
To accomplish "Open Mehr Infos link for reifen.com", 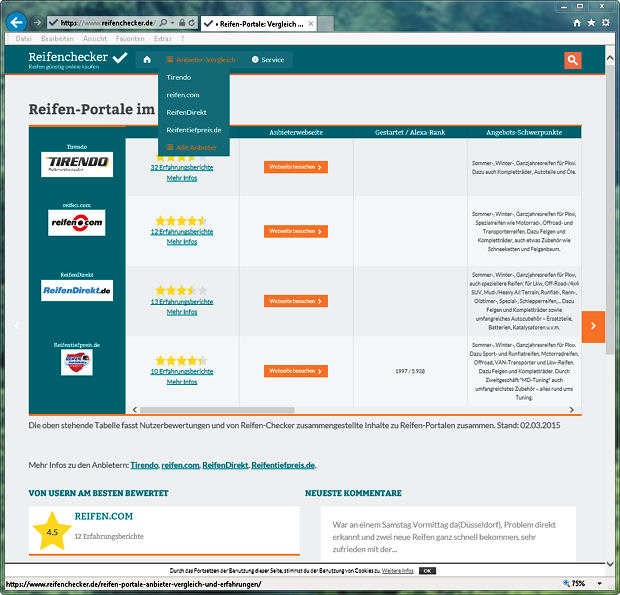I will [182, 242].
